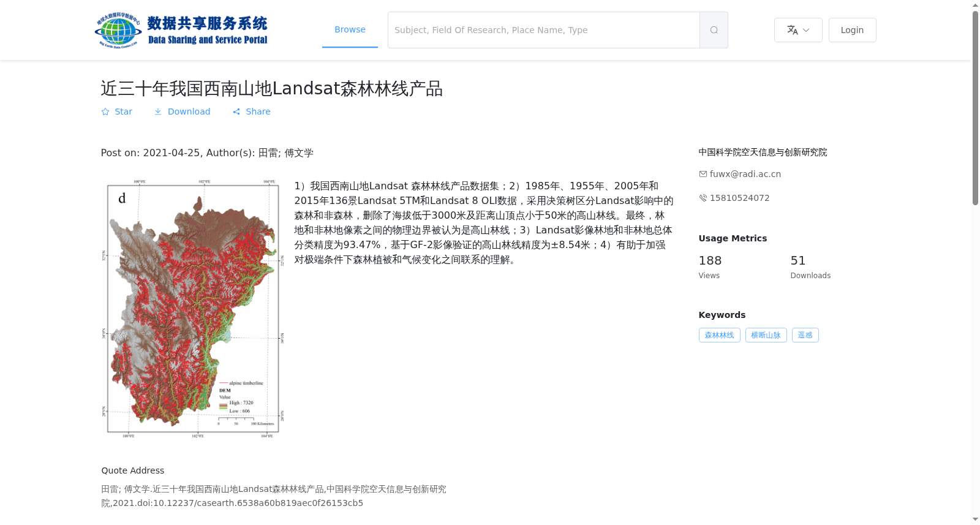Click the share nodes icon

236,111
